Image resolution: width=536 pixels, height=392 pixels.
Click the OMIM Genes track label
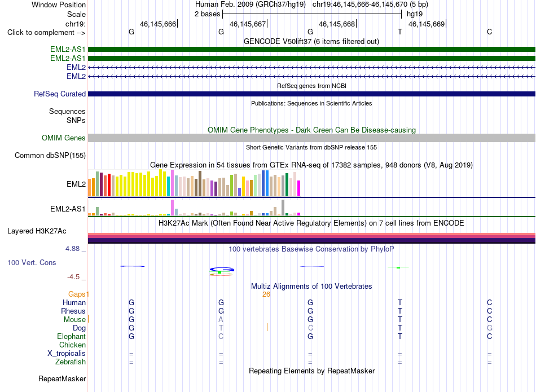[x=64, y=138]
